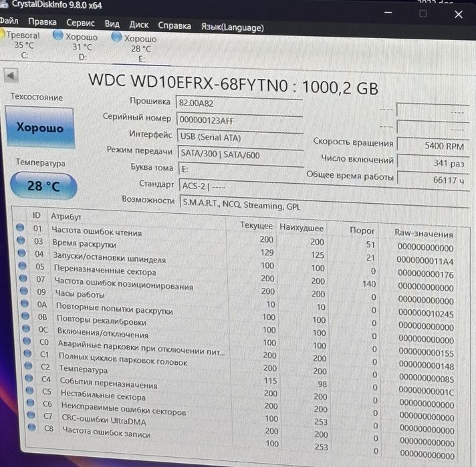Open the Диск menu
476x467 pixels.
click(x=139, y=25)
